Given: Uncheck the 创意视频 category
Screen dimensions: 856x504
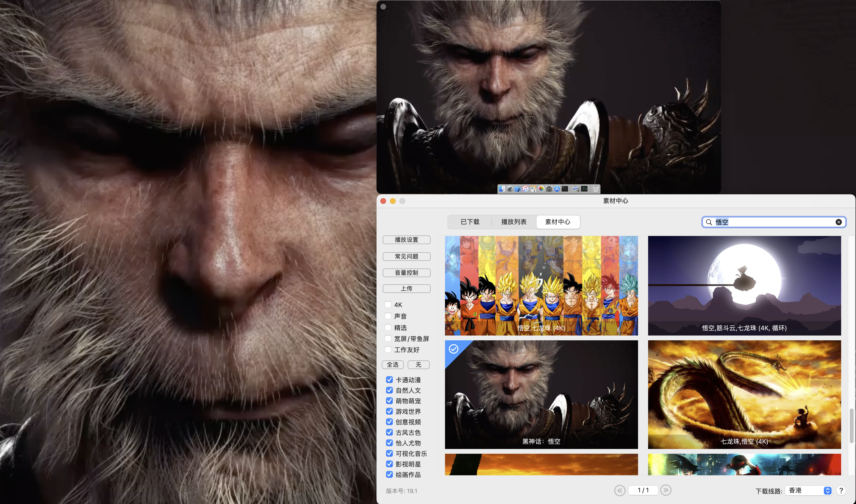Looking at the screenshot, I should point(389,422).
